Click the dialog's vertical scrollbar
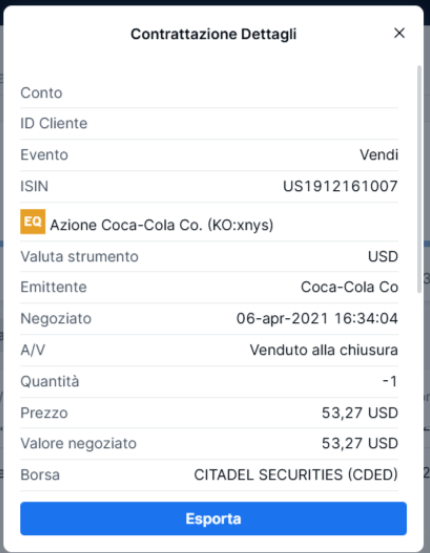Screen dimensions: 430x553 point(419,179)
